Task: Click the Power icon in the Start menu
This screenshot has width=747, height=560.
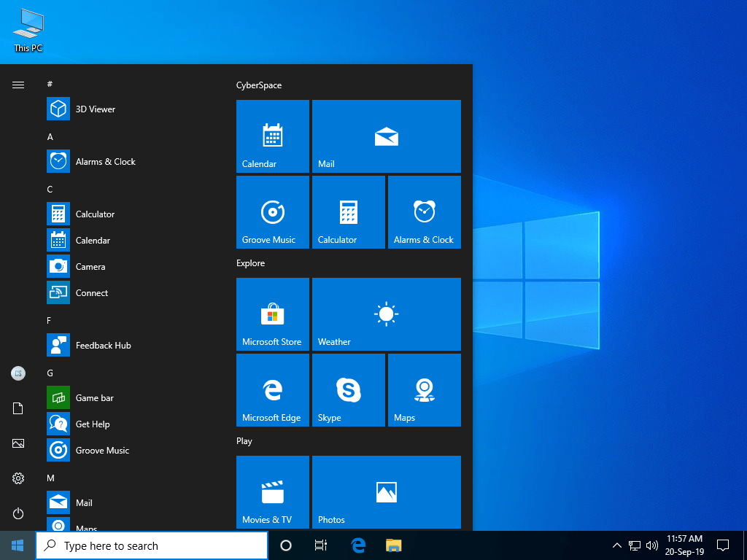Action: point(18,513)
